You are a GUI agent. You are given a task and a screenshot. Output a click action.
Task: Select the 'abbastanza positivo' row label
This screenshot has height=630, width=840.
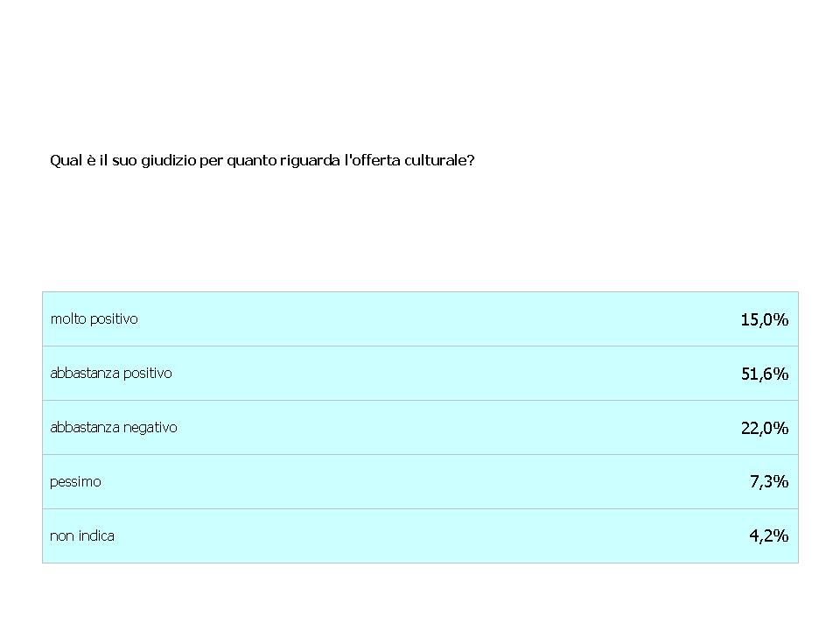111,373
